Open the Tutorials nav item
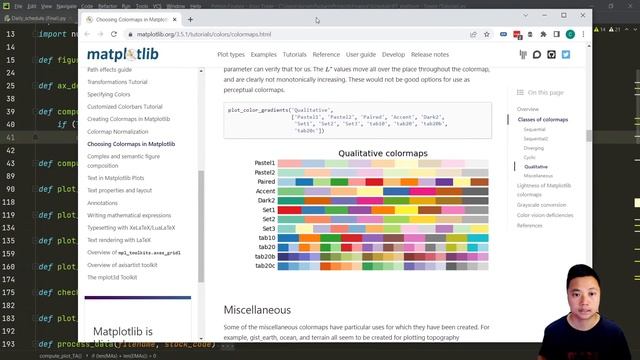 click(294, 54)
